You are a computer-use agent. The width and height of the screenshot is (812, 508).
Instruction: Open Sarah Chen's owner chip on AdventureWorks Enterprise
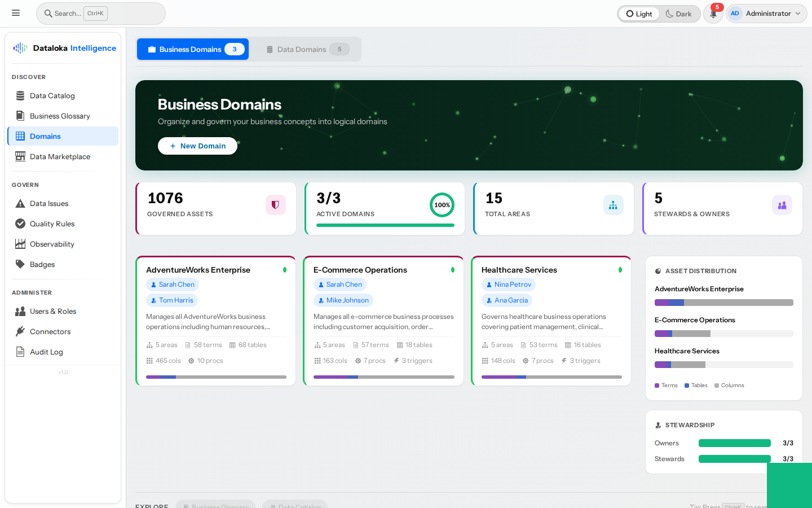coord(173,284)
